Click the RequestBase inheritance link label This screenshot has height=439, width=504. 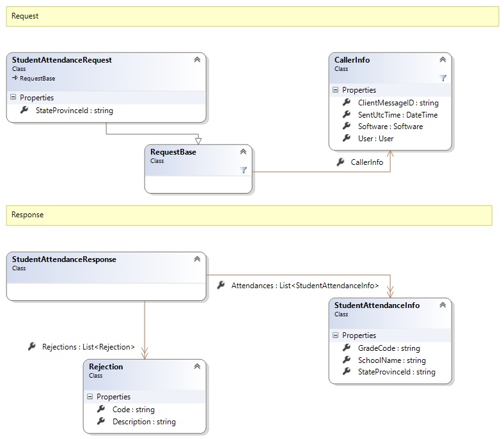click(37, 79)
